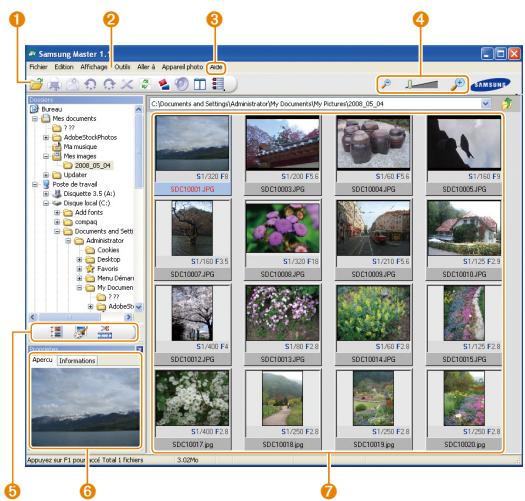This screenshot has height=501, width=525.
Task: Select the 2008_05_04 folder in tree
Action: coord(92,165)
